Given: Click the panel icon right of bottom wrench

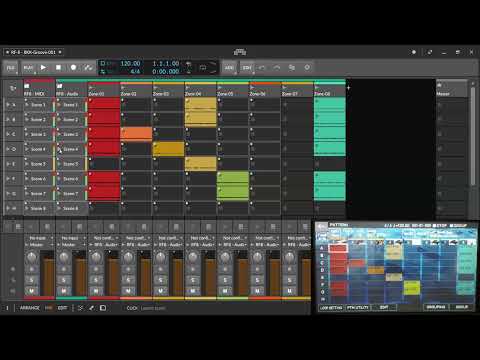Looking at the screenshot, I should coord(103,308).
